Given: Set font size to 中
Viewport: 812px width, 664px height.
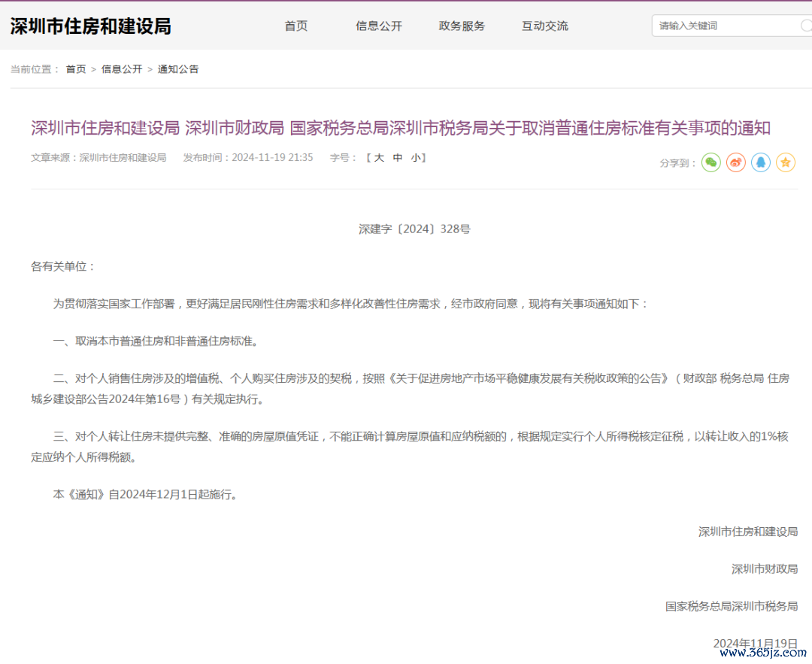Looking at the screenshot, I should tap(398, 158).
